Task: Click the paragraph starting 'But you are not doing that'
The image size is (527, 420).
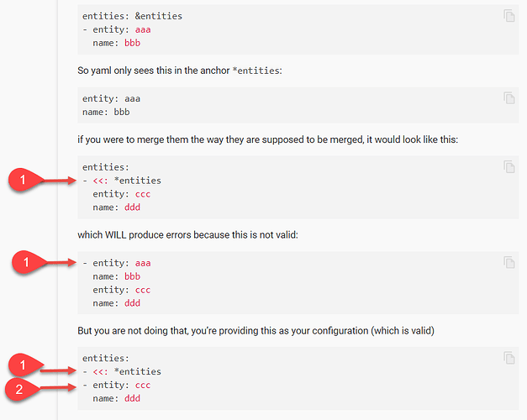Action: tap(256, 331)
